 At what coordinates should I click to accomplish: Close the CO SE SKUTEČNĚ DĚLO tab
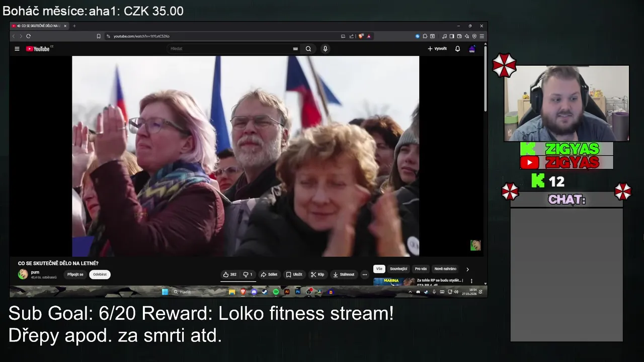pyautogui.click(x=65, y=26)
